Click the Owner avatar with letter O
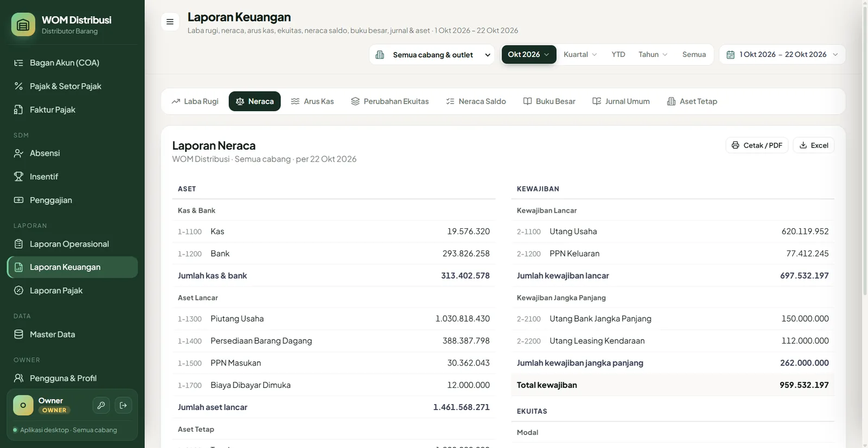Screen dimensions: 868x448 pyautogui.click(x=23, y=405)
